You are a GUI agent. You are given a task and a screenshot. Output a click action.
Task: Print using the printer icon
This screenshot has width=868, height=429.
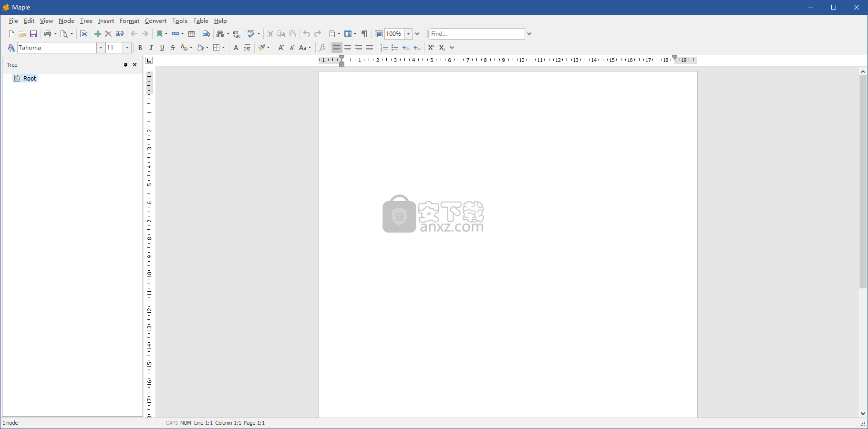[48, 34]
